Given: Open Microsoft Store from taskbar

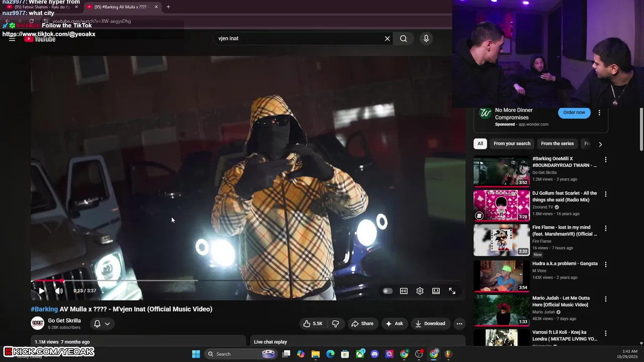Looking at the screenshot, I should pyautogui.click(x=345, y=354).
